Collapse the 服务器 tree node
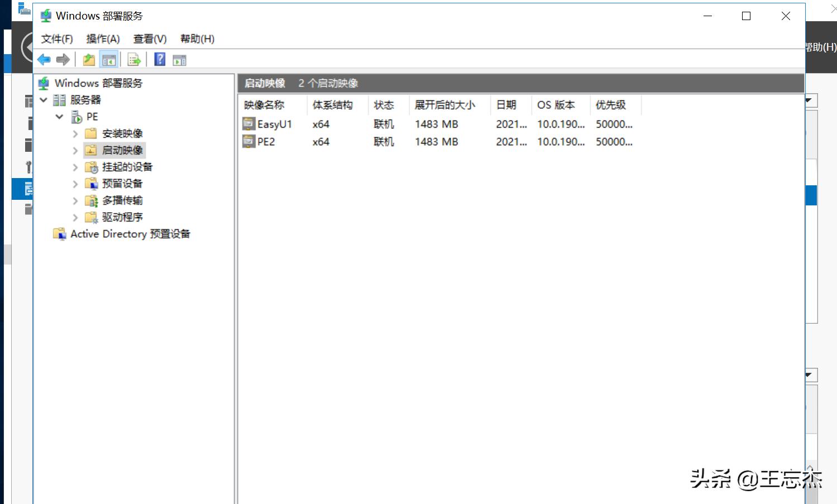 point(44,100)
